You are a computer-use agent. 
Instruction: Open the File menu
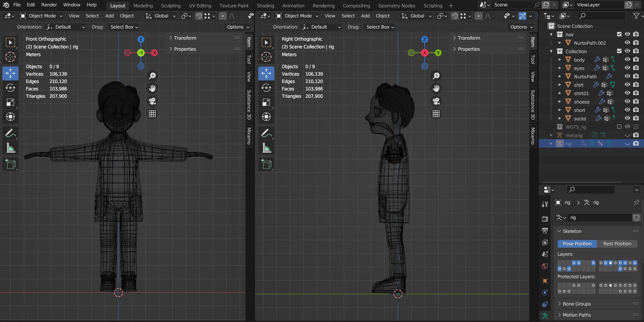tap(17, 5)
